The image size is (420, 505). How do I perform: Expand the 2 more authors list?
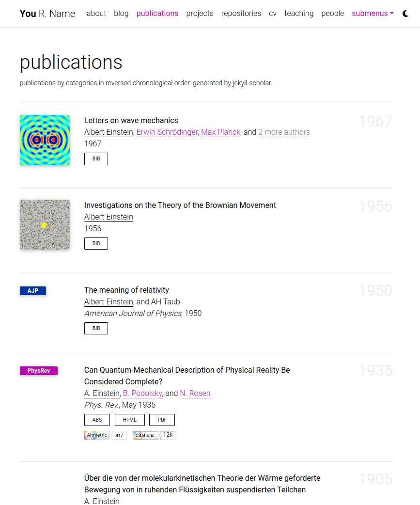(x=284, y=132)
